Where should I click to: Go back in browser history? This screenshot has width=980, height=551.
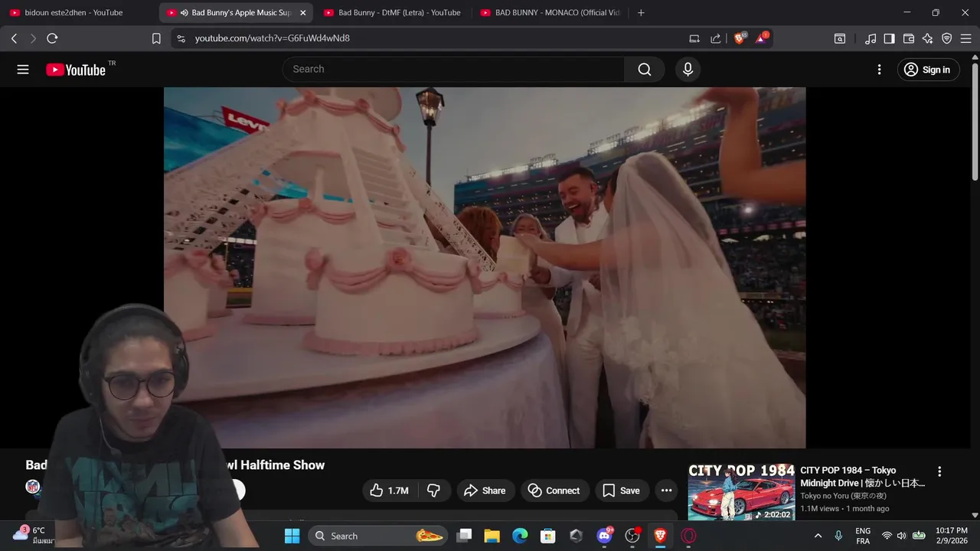point(14,38)
